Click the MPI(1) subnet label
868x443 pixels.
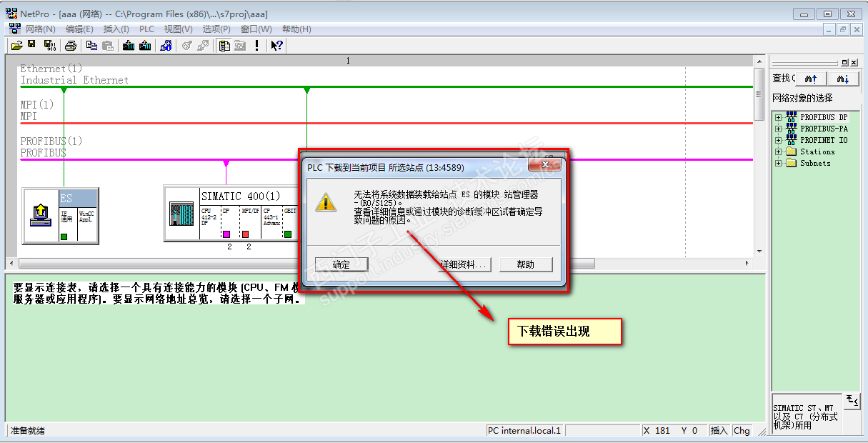pyautogui.click(x=37, y=104)
